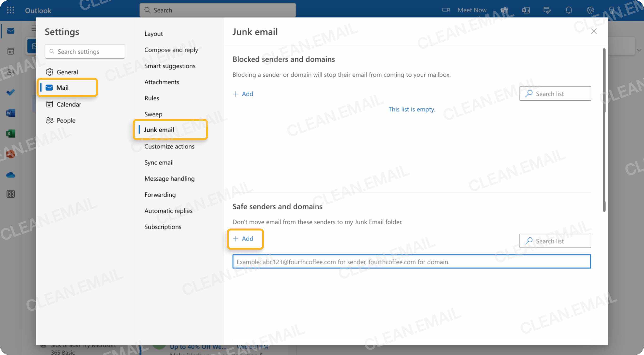Click Add under Safe senders and domains

(x=245, y=239)
